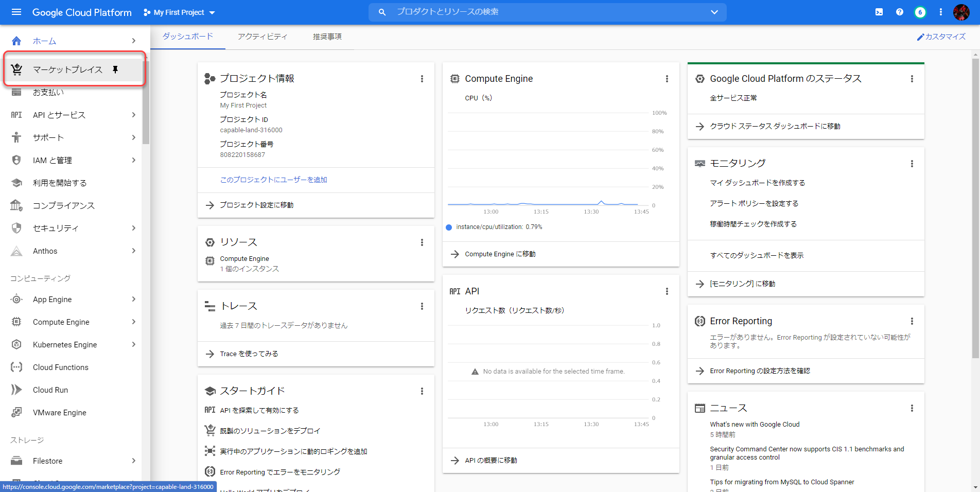Click the sidebar vertical scrollbar thumb
980x492 pixels.
point(146,103)
